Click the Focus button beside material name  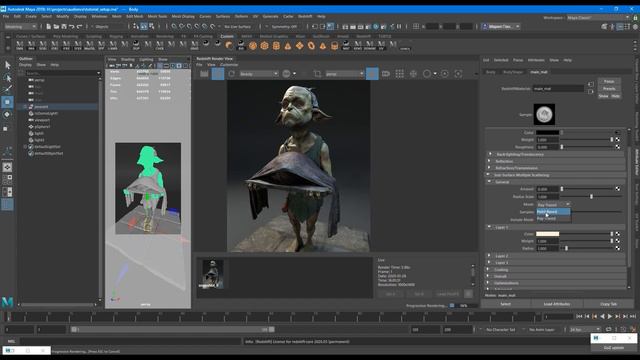(x=609, y=81)
